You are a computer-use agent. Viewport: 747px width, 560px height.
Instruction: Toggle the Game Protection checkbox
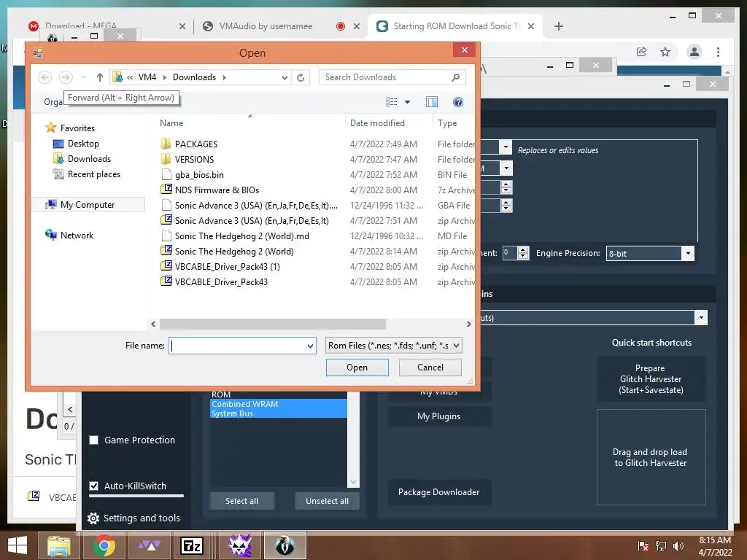click(x=94, y=440)
